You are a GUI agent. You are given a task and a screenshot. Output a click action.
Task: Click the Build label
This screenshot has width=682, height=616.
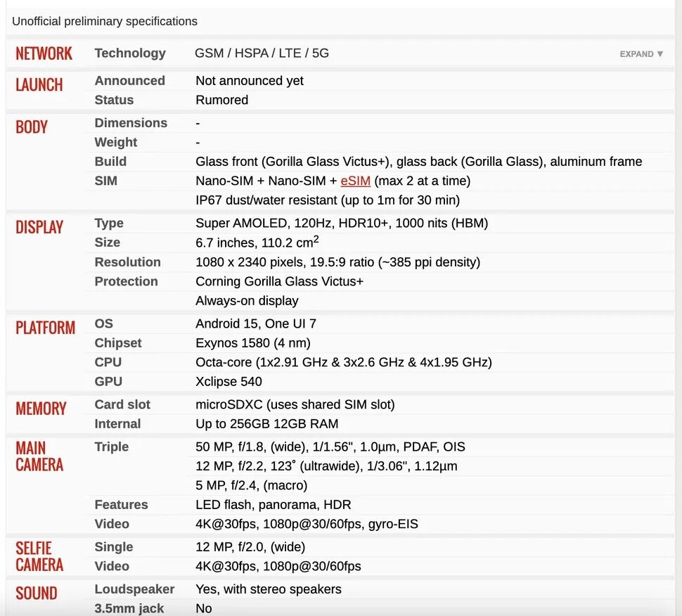(110, 162)
